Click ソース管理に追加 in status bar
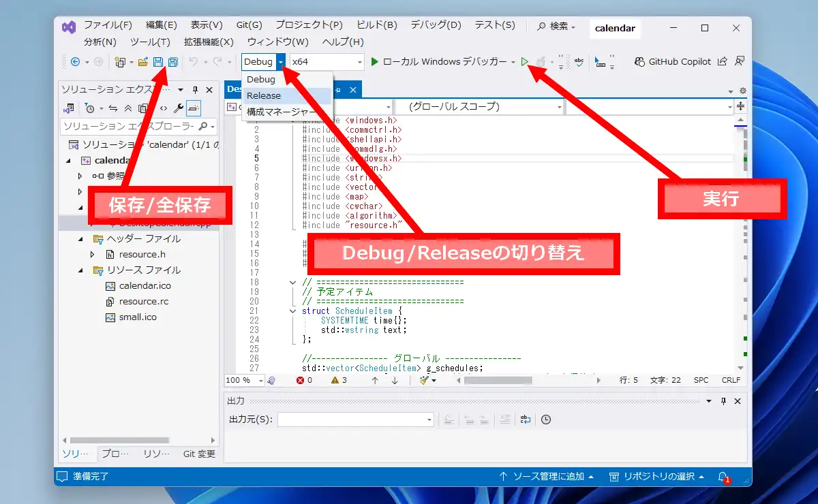This screenshot has width=818, height=504. pos(547,477)
